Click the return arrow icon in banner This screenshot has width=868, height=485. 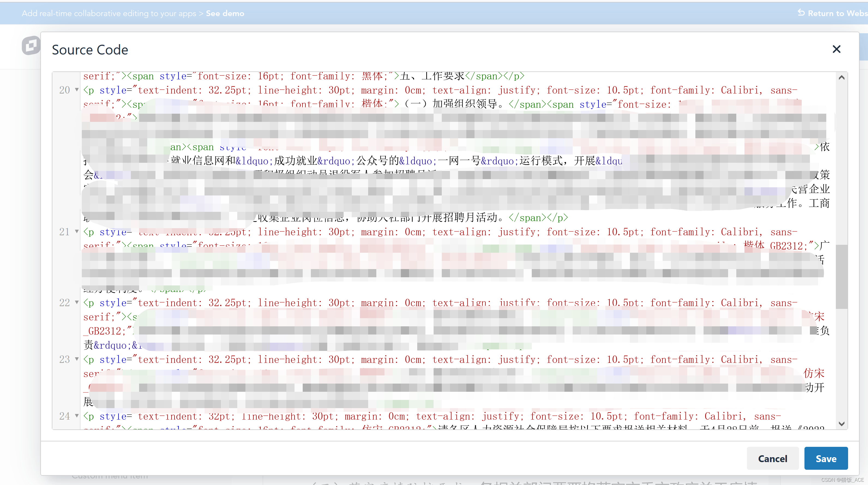801,13
